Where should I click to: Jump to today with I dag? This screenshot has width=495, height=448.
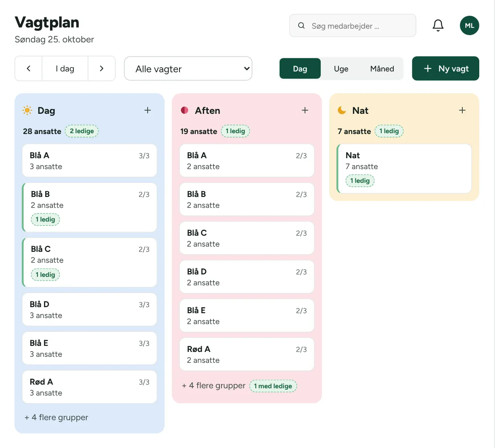(x=65, y=69)
